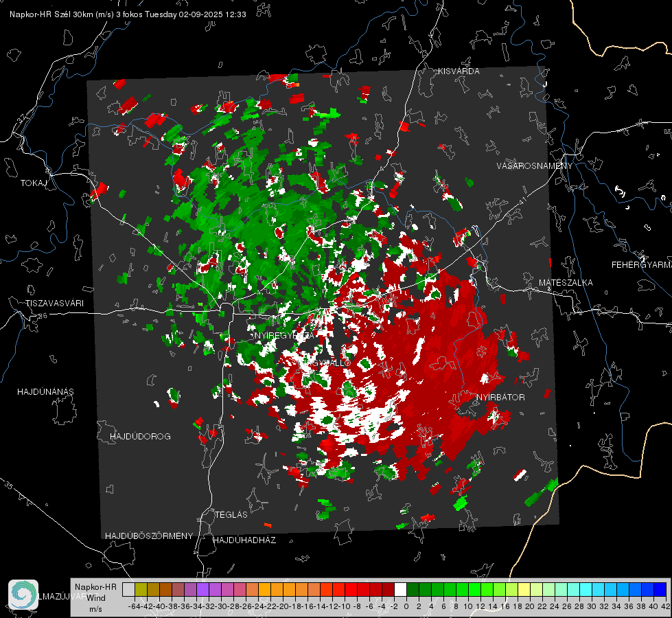
Task: Pick the dark green swatch between 0 and 2
Action: pos(413,590)
